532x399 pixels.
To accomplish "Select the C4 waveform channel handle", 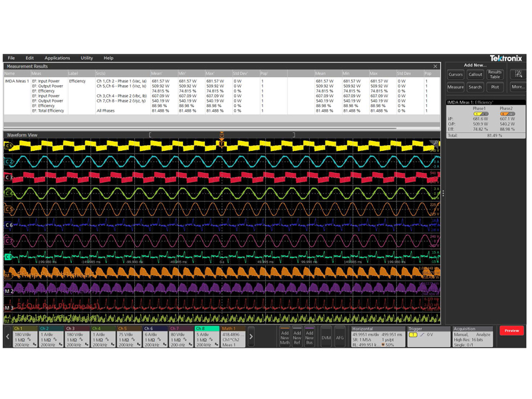I will coord(9,194).
